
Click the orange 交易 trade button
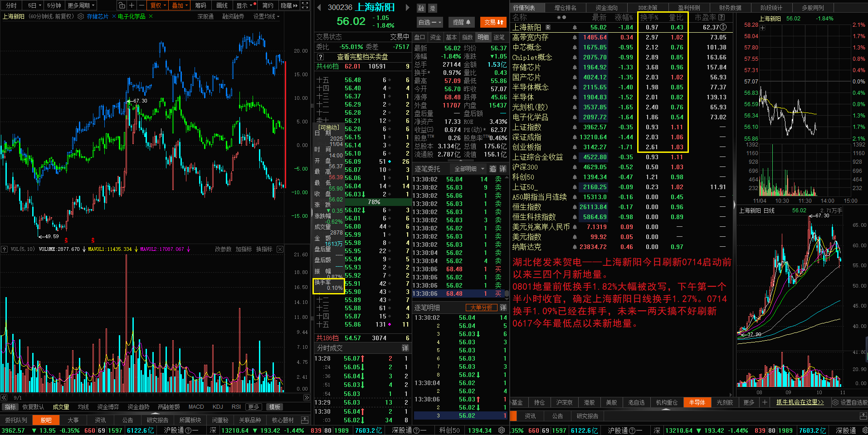coord(493,22)
